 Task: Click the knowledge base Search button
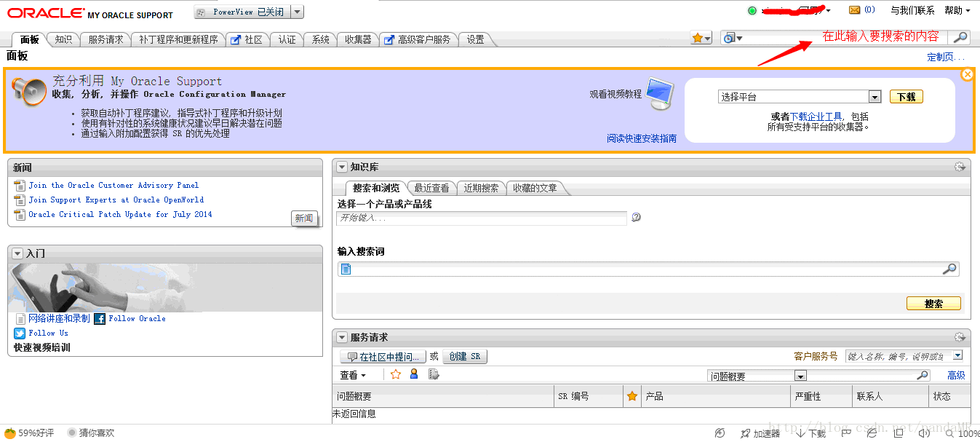933,304
